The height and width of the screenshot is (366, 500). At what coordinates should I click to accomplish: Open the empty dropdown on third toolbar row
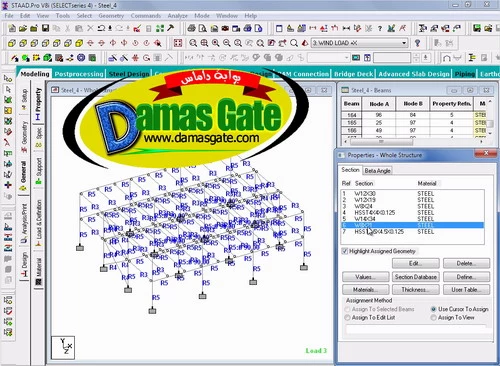pos(328,58)
